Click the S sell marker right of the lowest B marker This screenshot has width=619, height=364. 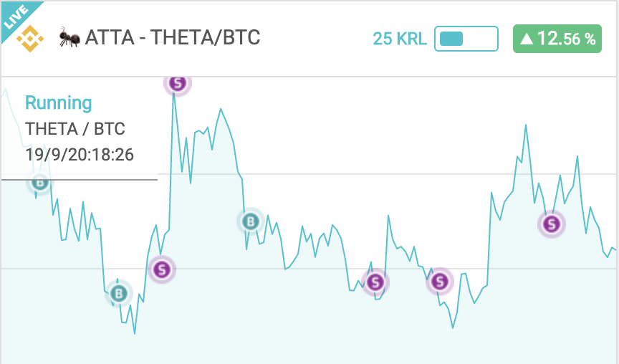pos(161,269)
